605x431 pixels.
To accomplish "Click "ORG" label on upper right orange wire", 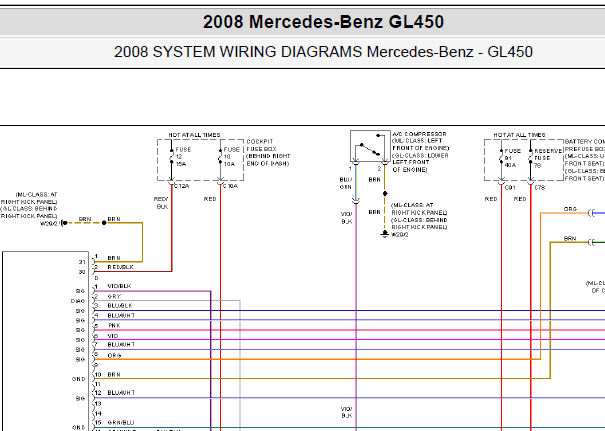I will pyautogui.click(x=570, y=209).
